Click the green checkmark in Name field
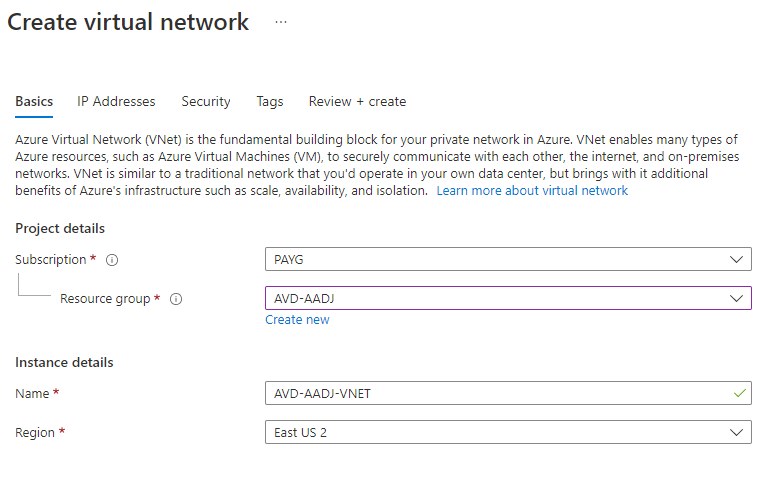This screenshot has height=486, width=769. pyautogui.click(x=739, y=394)
